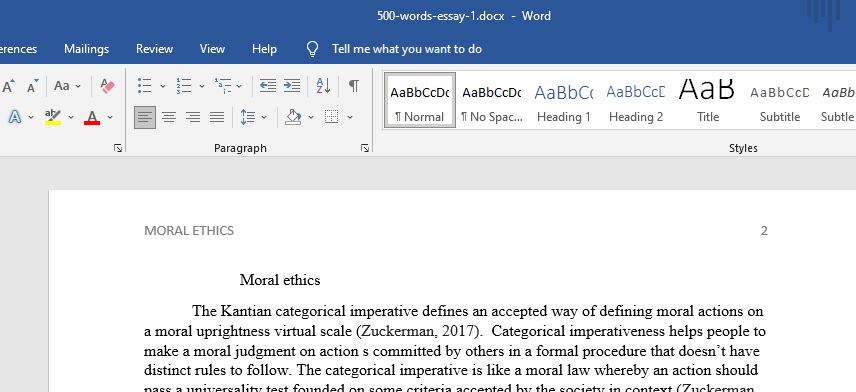Toggle align right
Screen dimensions: 856x392
pos(193,117)
